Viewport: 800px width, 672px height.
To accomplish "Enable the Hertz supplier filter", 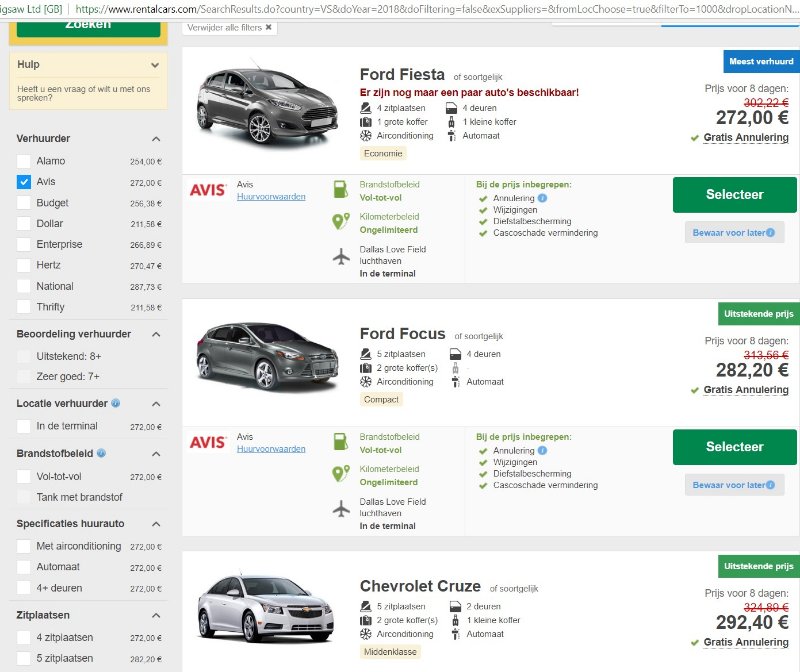I will (x=24, y=266).
